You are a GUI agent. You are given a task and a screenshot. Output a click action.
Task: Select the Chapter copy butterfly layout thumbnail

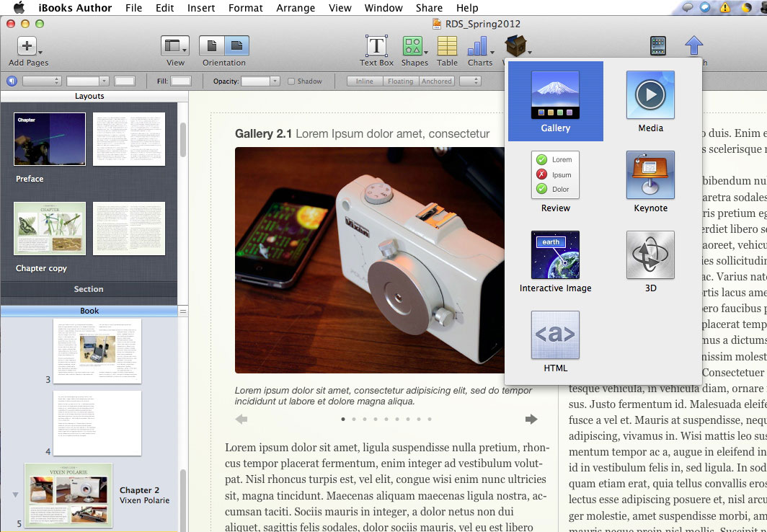point(50,229)
